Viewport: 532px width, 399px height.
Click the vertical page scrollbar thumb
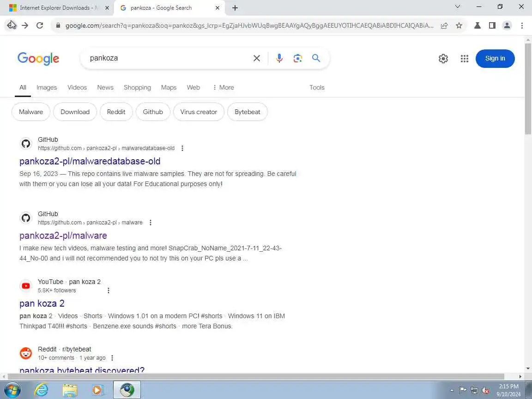coord(528,88)
